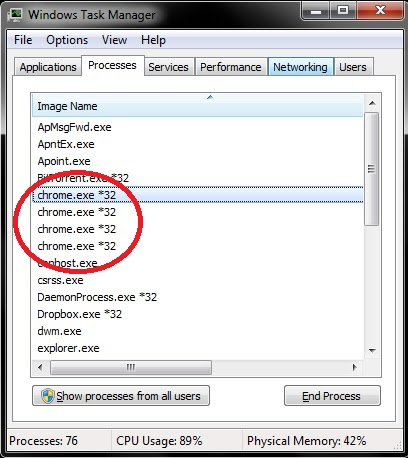Click the Processes: 76 status entry
408x458 pixels.
point(43,441)
